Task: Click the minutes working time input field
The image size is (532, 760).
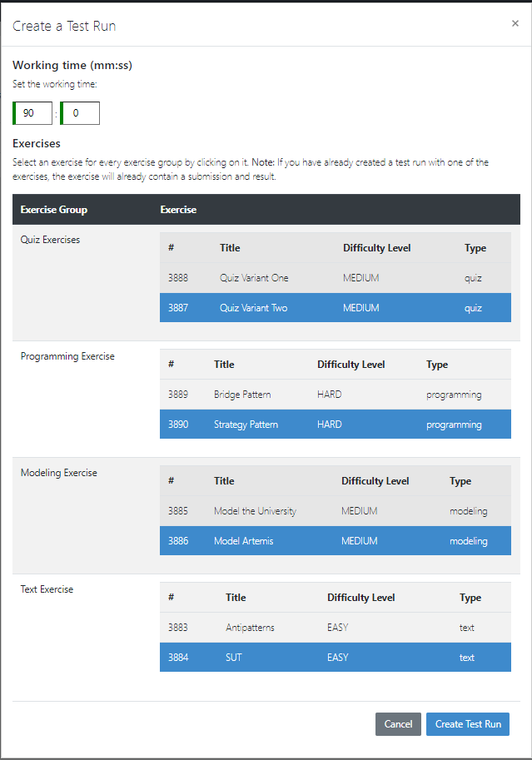Action: 32,112
